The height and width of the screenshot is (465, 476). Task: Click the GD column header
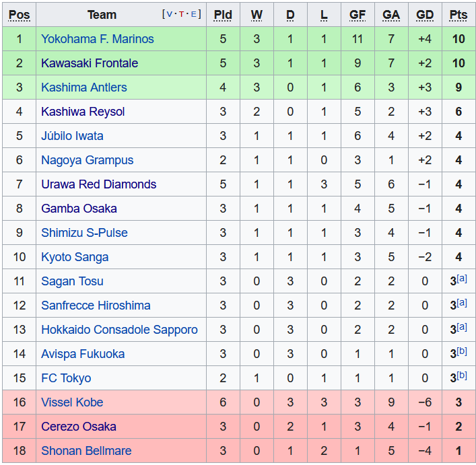424,15
